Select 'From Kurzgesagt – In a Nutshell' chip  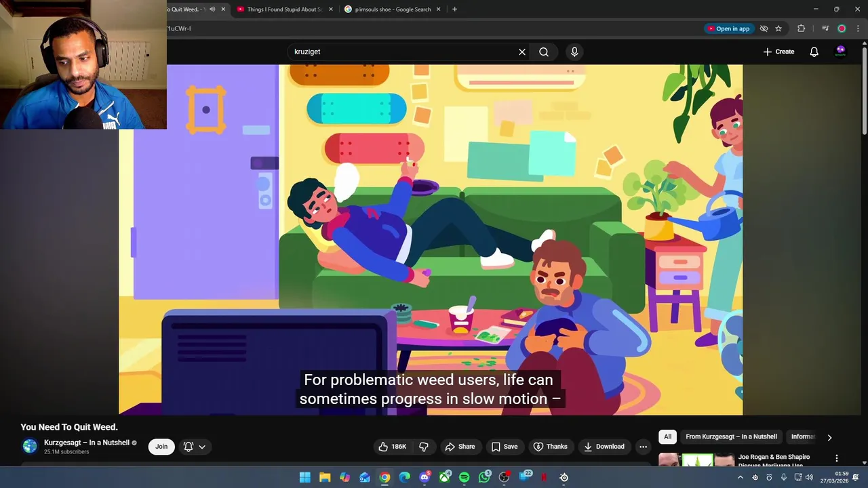(x=731, y=436)
